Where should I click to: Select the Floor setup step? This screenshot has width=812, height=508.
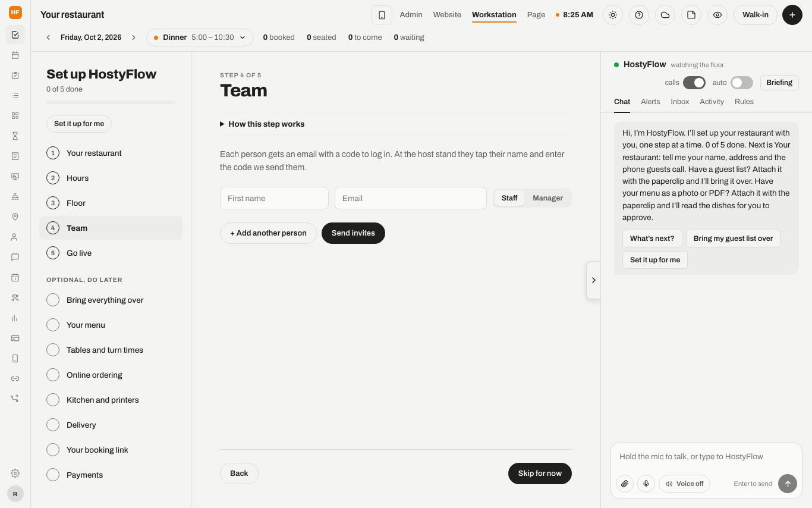tap(111, 203)
